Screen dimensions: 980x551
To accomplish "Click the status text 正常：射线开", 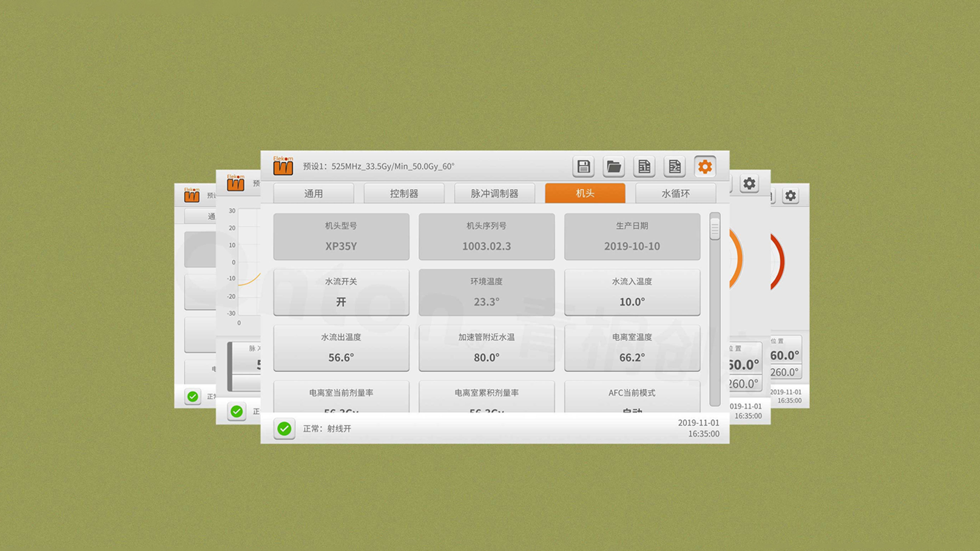I will 327,429.
